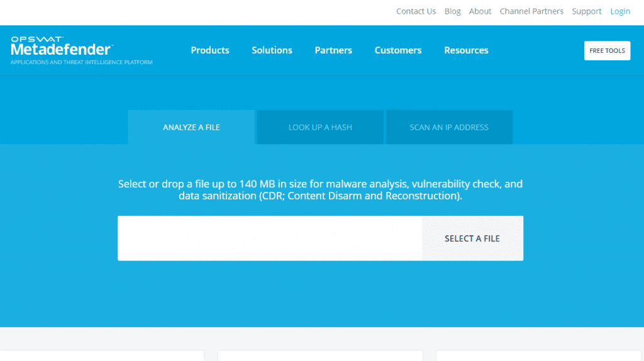Switch to the Look Up a Hash tab
This screenshot has height=361, width=644.
320,127
